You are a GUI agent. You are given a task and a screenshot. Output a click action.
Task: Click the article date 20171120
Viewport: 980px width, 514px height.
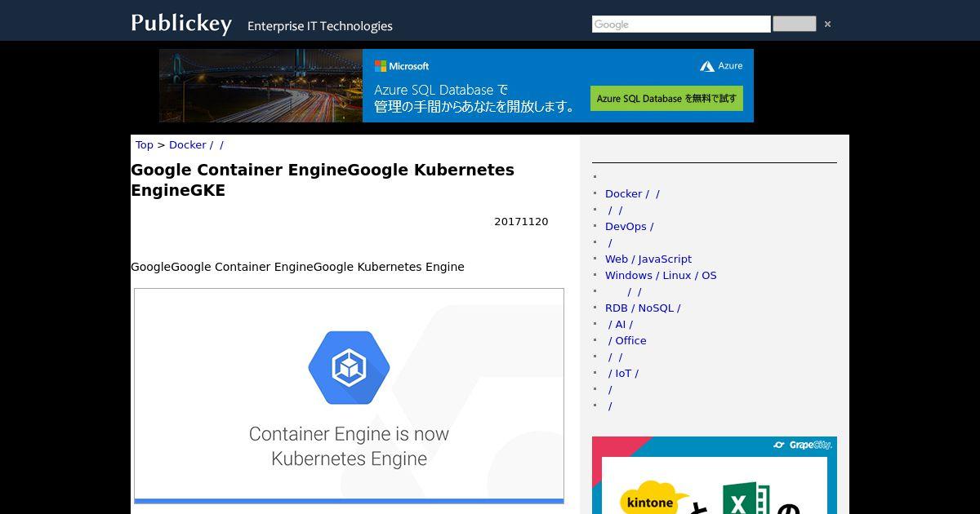521,222
